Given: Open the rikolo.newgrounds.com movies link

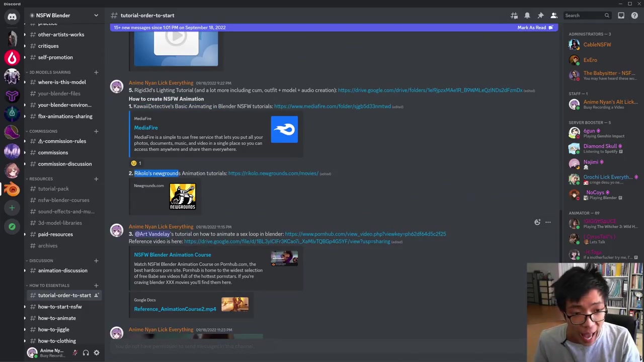Looking at the screenshot, I should 273,173.
